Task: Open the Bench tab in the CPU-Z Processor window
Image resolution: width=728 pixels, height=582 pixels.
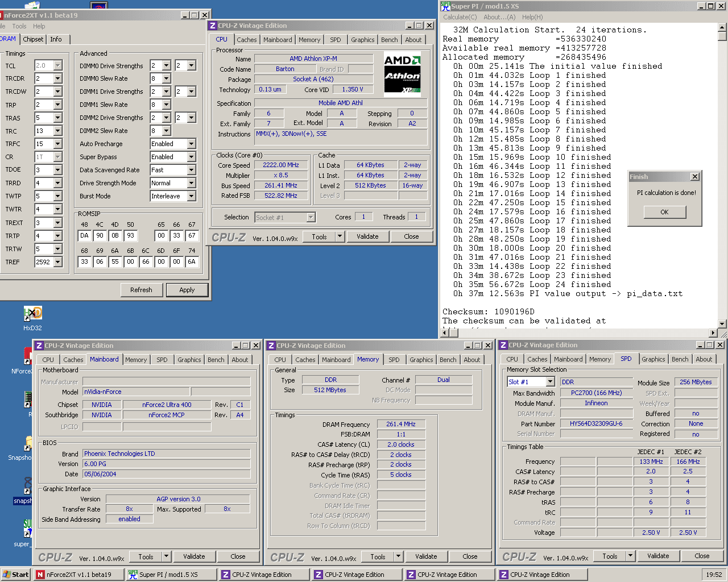Action: pos(390,40)
